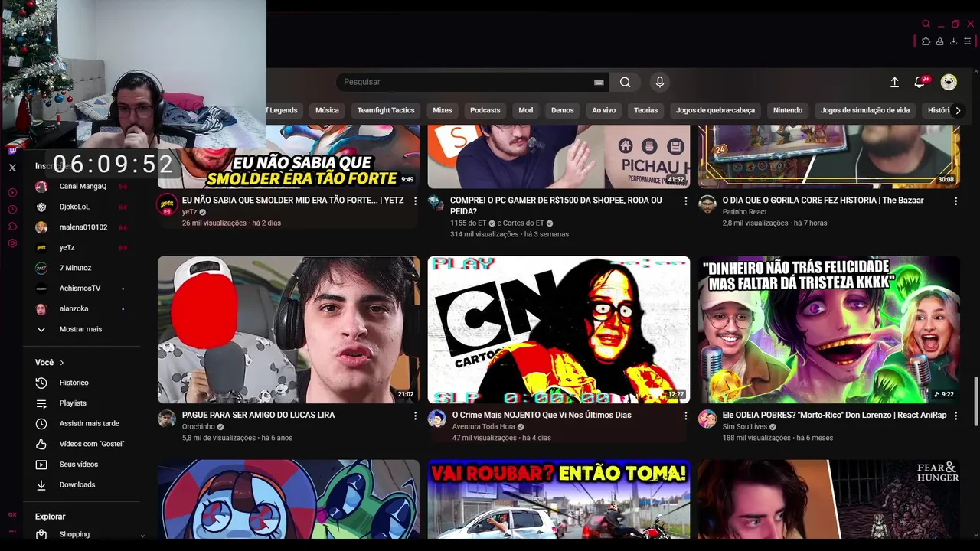Open Dinheiro Não Trás Felicidade thumbnail
Viewport: 980px width, 551px height.
point(829,330)
